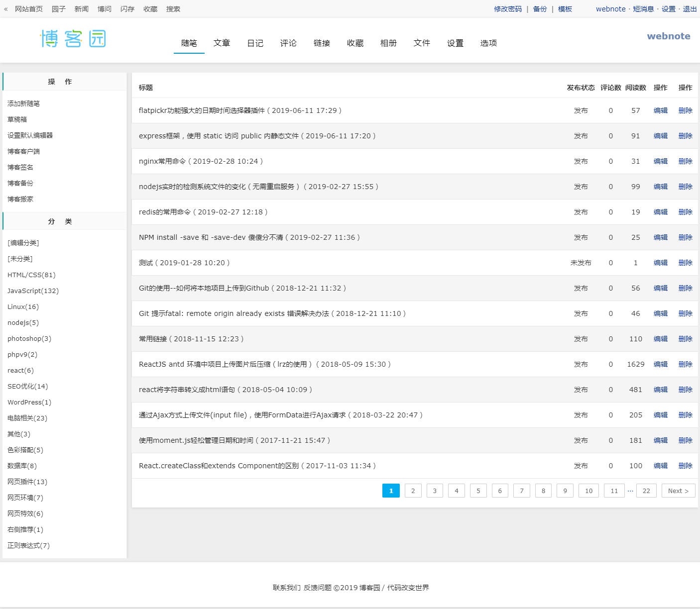Open the 随笔 tab

tap(189, 43)
